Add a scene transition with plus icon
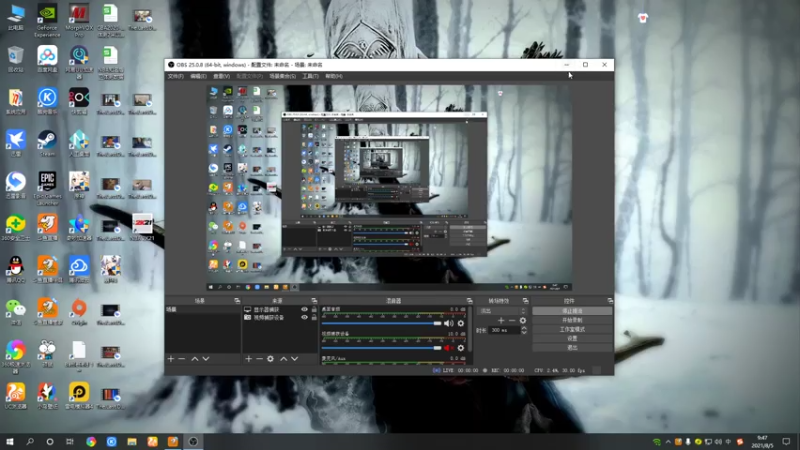The width and height of the screenshot is (800, 450). (x=501, y=320)
